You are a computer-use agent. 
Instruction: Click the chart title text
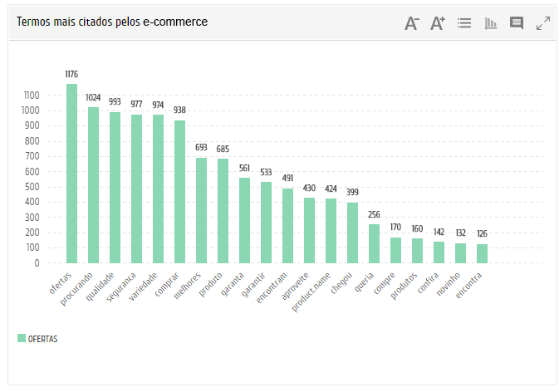point(112,22)
